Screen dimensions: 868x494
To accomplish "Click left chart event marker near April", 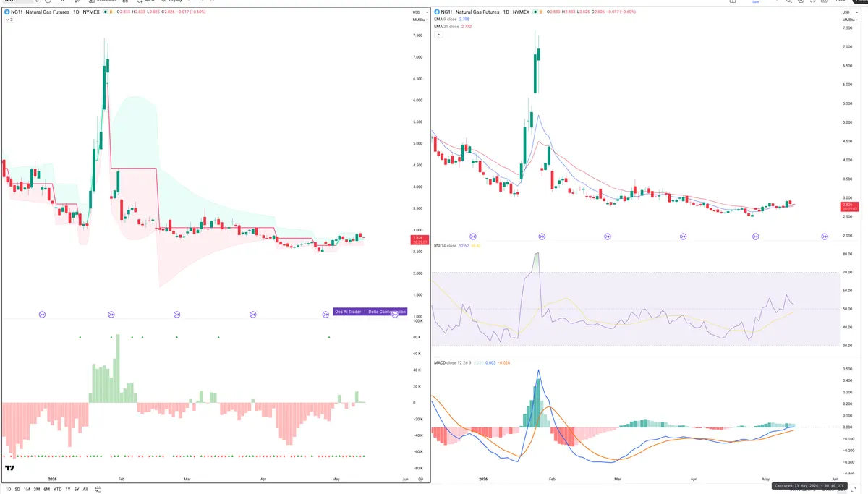I will [253, 315].
